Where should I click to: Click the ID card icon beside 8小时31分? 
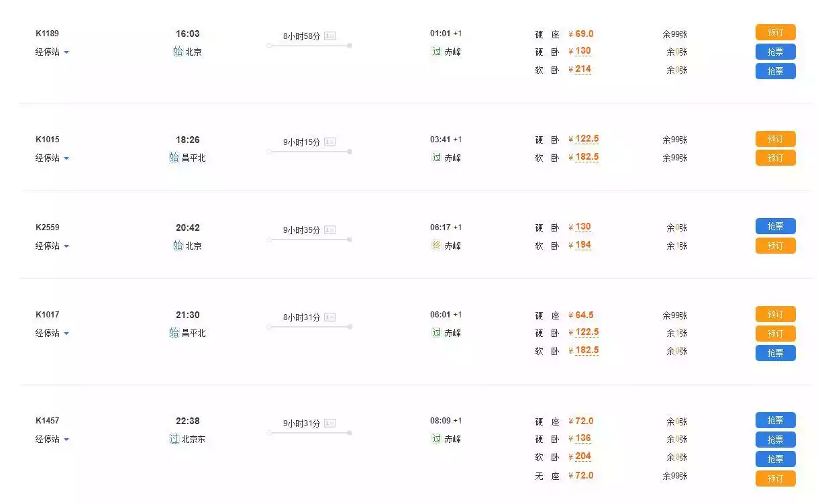[329, 317]
